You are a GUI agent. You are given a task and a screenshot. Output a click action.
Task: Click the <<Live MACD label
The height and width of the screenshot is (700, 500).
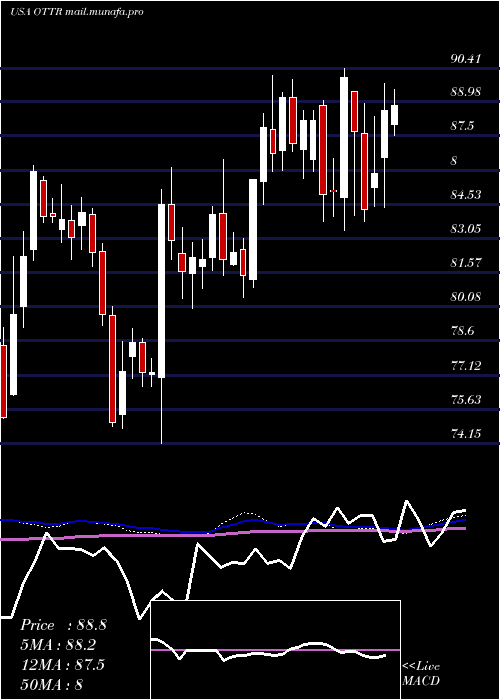pyautogui.click(x=421, y=674)
